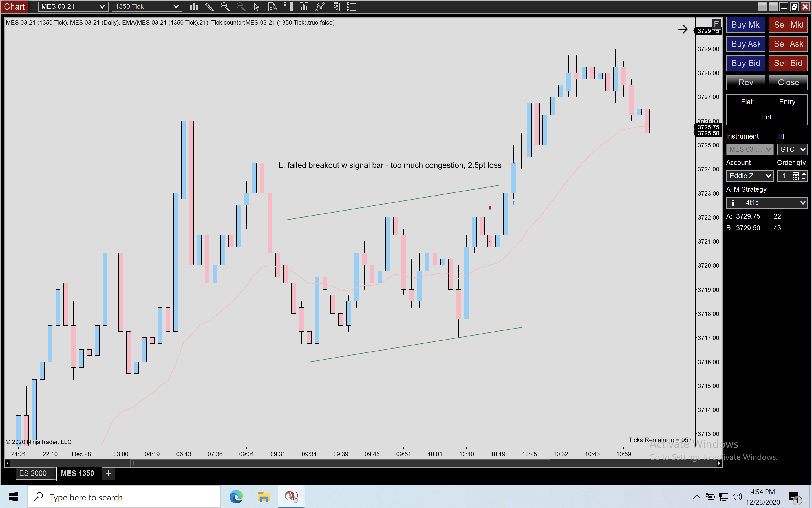
Task: Open the Data Series bars icon
Action: 304,7
